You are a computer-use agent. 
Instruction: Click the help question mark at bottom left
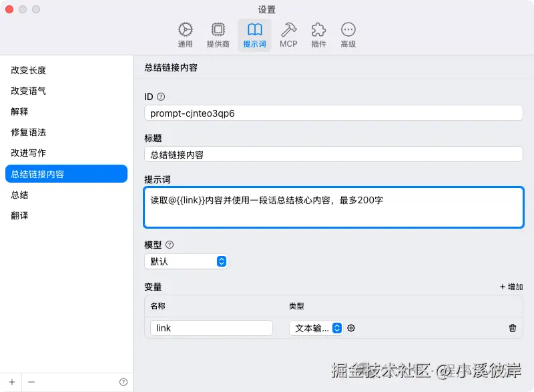pyautogui.click(x=123, y=381)
